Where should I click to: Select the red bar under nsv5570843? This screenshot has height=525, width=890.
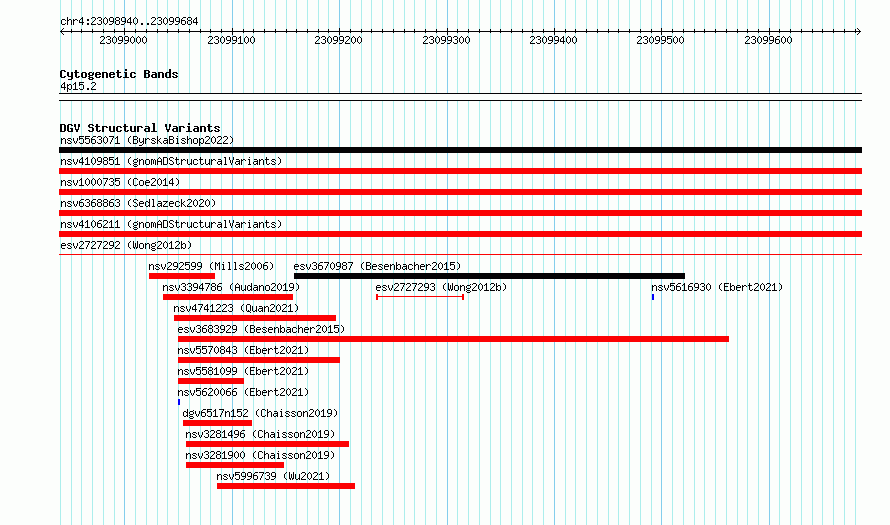coord(259,360)
